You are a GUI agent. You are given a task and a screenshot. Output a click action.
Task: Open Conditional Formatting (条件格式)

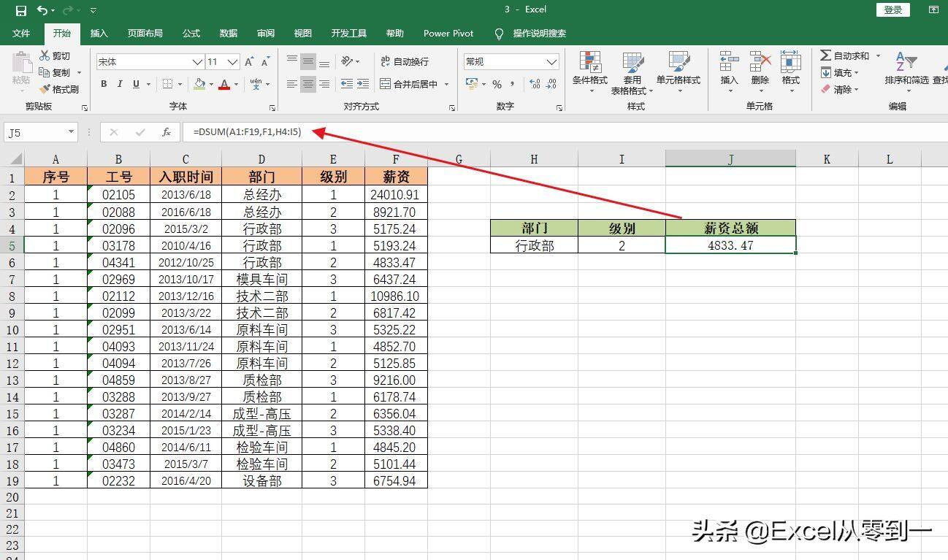point(590,73)
